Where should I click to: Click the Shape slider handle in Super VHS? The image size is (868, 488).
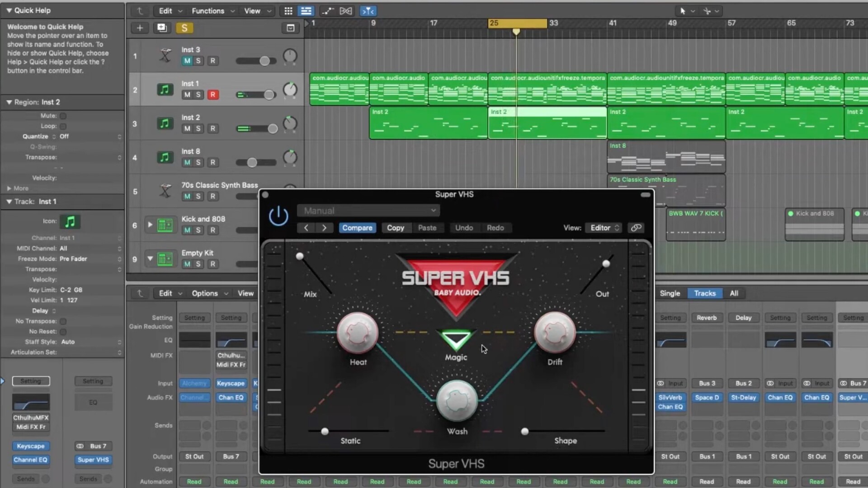[525, 432]
